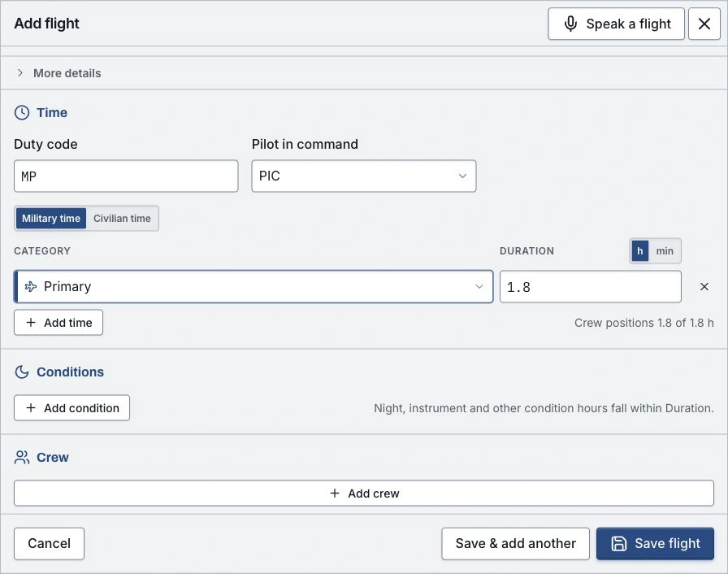Click Save & add another

coord(515,543)
